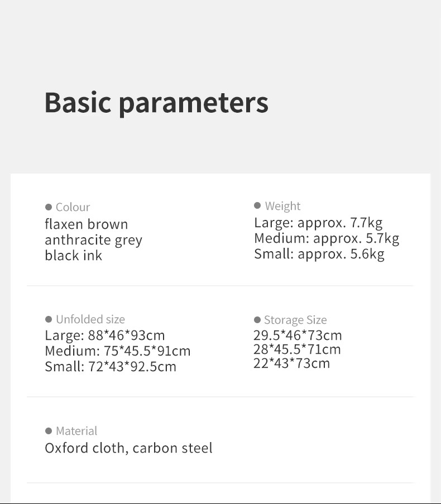The height and width of the screenshot is (504, 441).
Task: Select the Large approx. 7.7kg line
Action: 319,223
